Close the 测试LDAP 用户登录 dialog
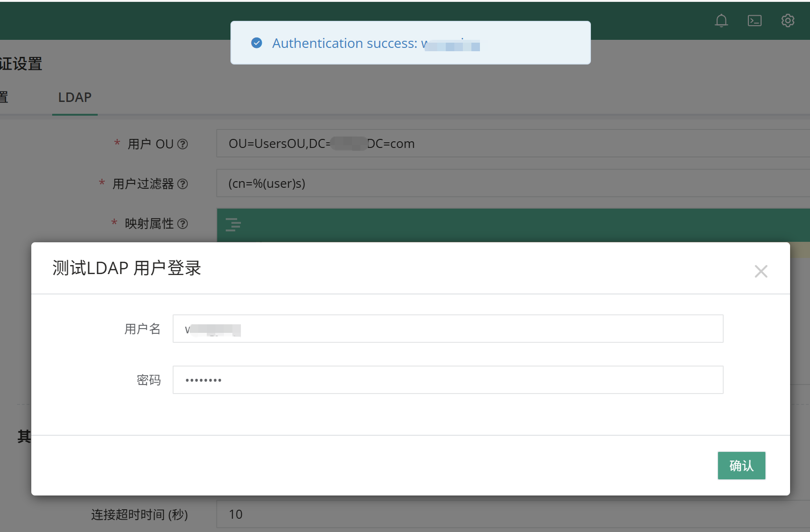 [761, 271]
